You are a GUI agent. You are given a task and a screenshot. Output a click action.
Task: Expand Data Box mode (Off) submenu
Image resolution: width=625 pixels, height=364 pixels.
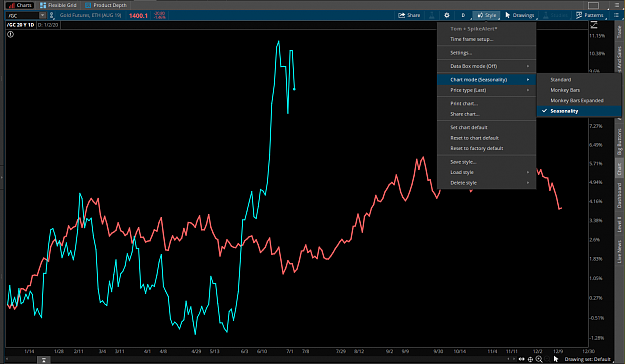tap(486, 66)
